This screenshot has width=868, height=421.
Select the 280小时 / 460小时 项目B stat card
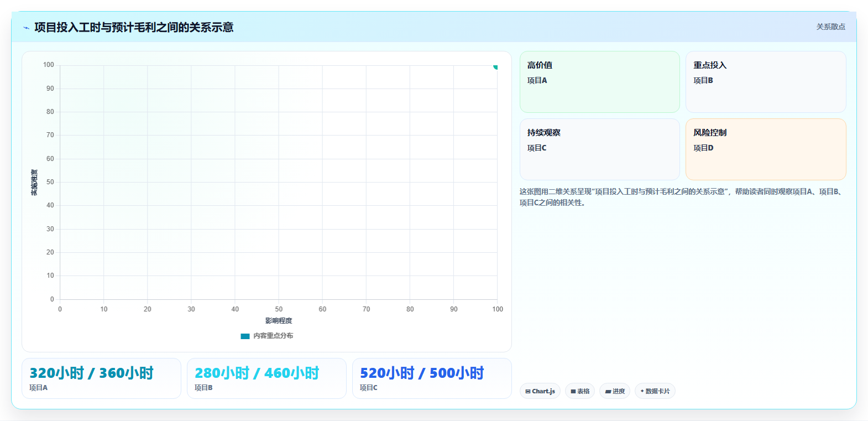click(x=266, y=378)
